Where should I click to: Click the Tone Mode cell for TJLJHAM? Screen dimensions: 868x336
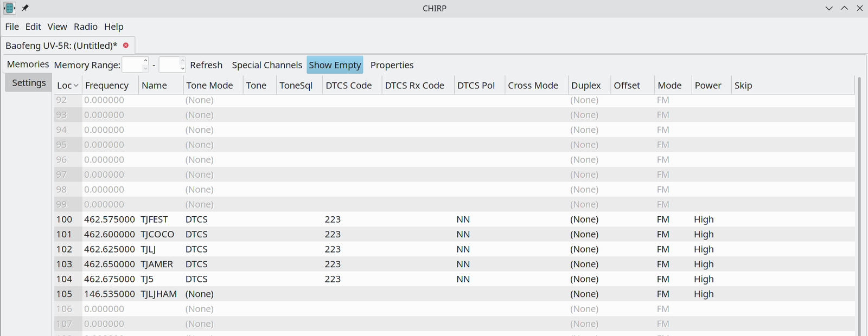click(x=200, y=294)
